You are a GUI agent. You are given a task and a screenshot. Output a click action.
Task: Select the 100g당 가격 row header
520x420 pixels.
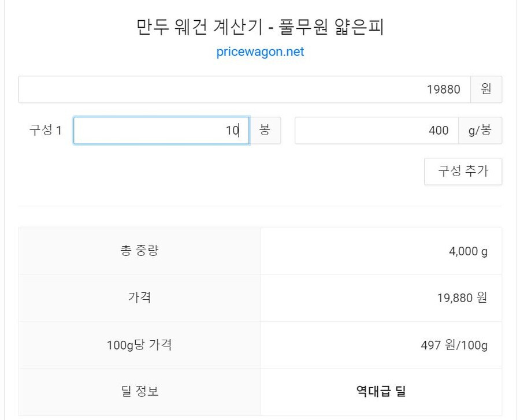139,345
